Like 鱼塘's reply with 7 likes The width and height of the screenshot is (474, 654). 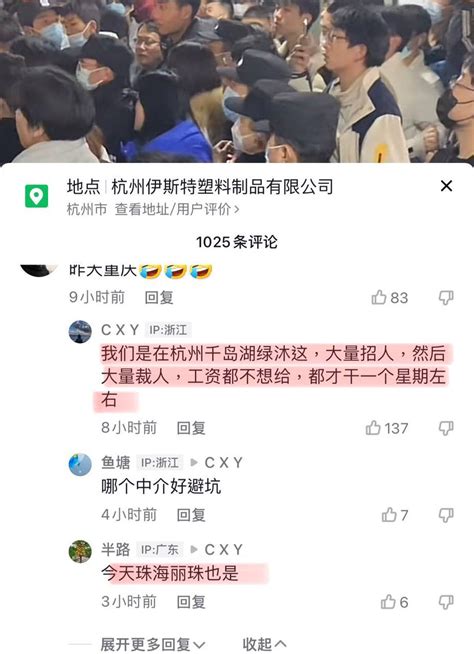(x=389, y=515)
